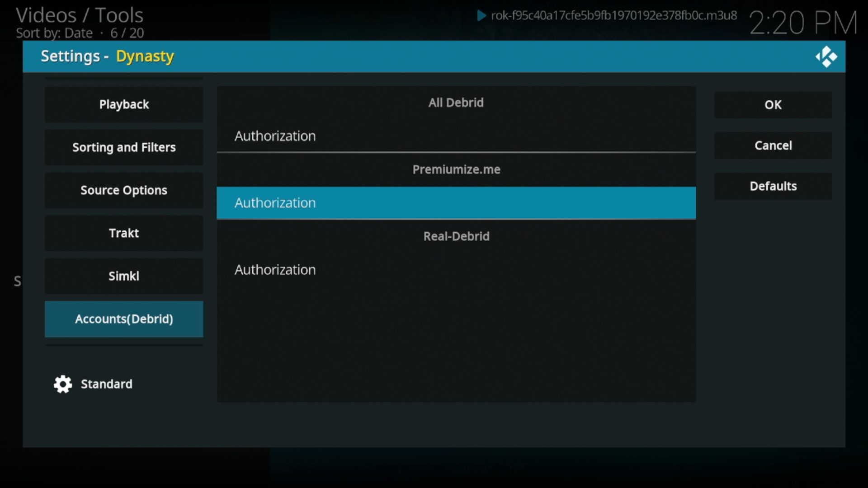Screen dimensions: 868x488
Task: Click the 2:20 PM clock
Action: coord(803,23)
